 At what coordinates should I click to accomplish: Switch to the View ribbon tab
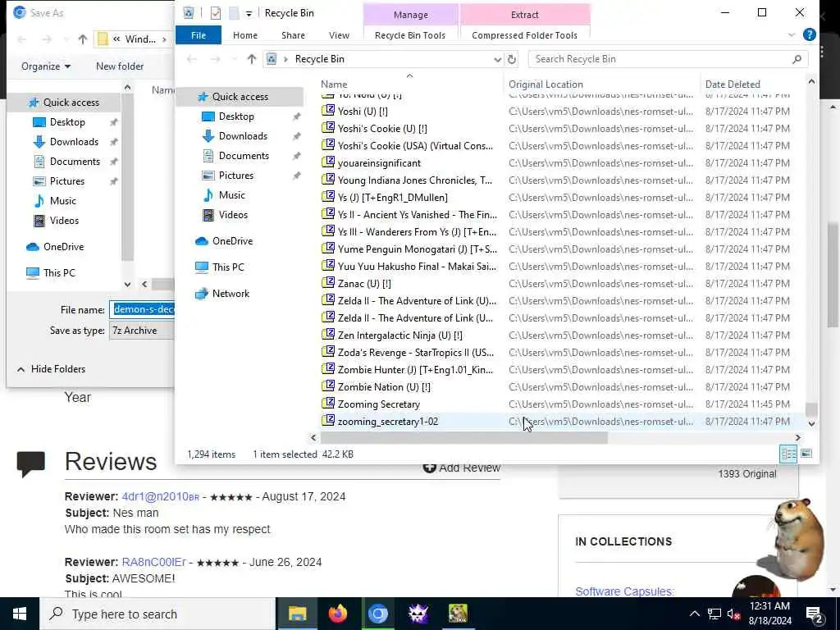[x=339, y=34]
